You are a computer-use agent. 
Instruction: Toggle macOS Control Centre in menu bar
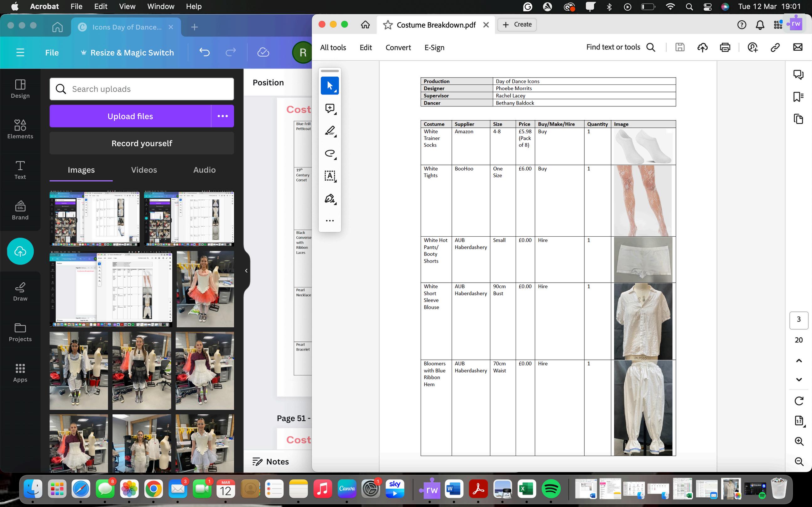pyautogui.click(x=707, y=7)
